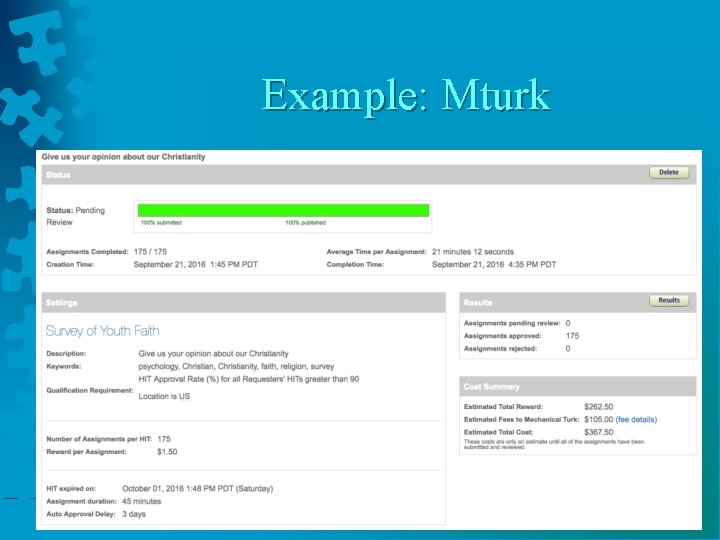
Task: Click the 'Estimated Total Cost:' label
Action: click(499, 433)
